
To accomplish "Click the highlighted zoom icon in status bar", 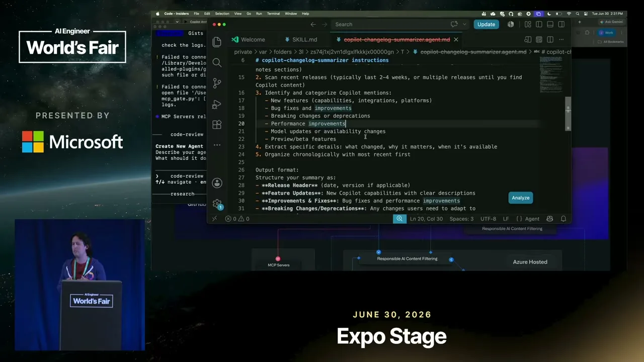I will coord(399,219).
